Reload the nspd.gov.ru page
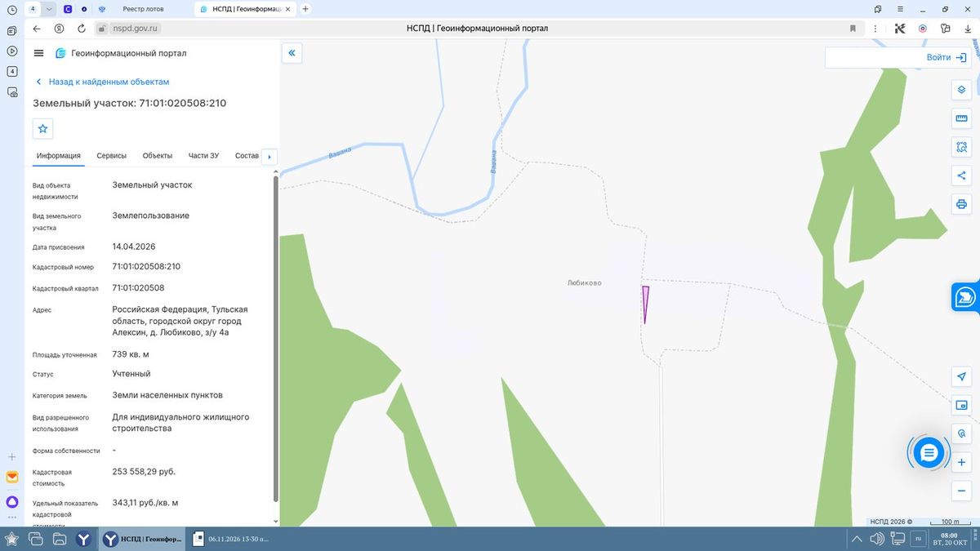The image size is (980, 551). pyautogui.click(x=82, y=29)
